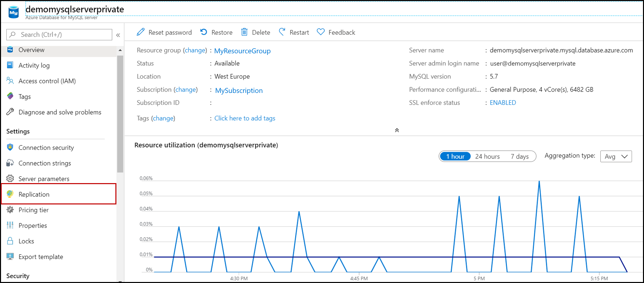The height and width of the screenshot is (283, 644).
Task: Click the Delete trash can icon
Action: tap(244, 32)
